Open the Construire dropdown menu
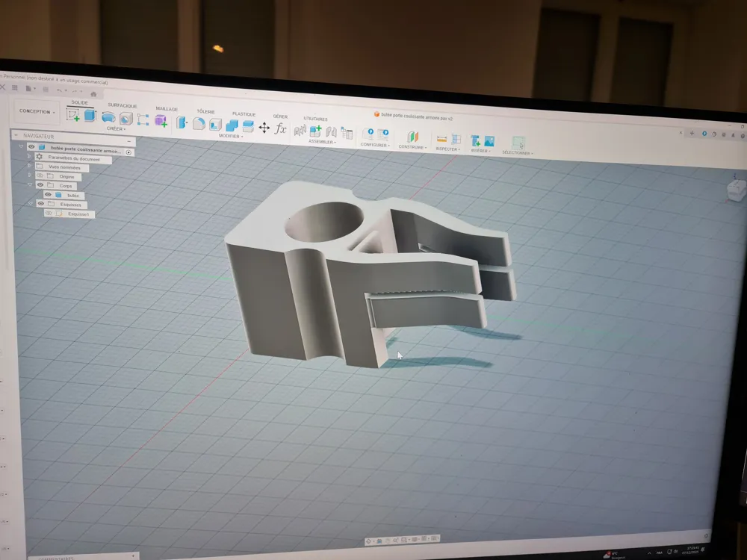The height and width of the screenshot is (560, 747). pyautogui.click(x=412, y=147)
